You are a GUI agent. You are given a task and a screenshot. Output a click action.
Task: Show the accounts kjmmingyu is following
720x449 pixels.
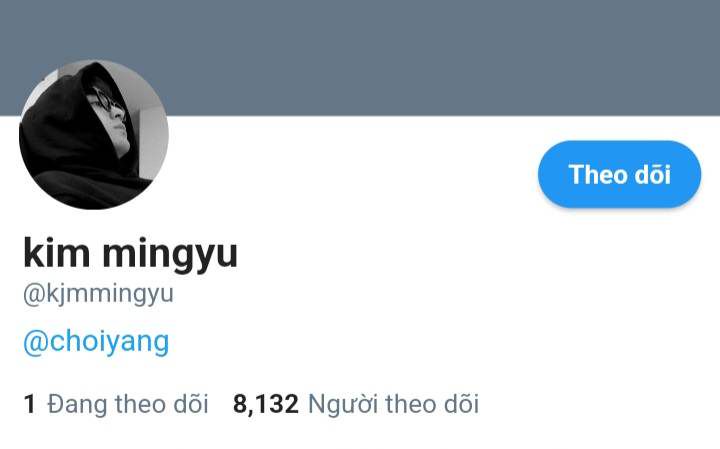pos(116,404)
